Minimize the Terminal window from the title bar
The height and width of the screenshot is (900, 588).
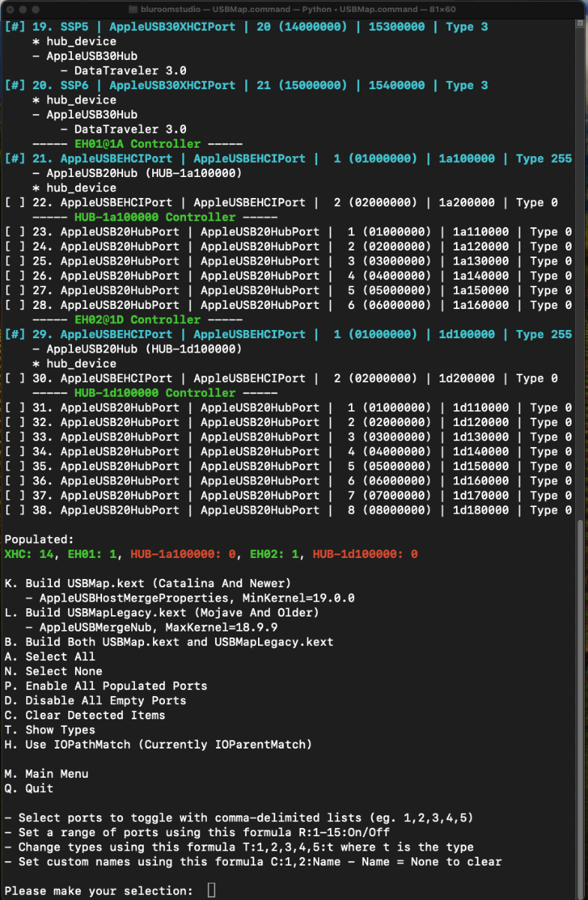tap(23, 9)
